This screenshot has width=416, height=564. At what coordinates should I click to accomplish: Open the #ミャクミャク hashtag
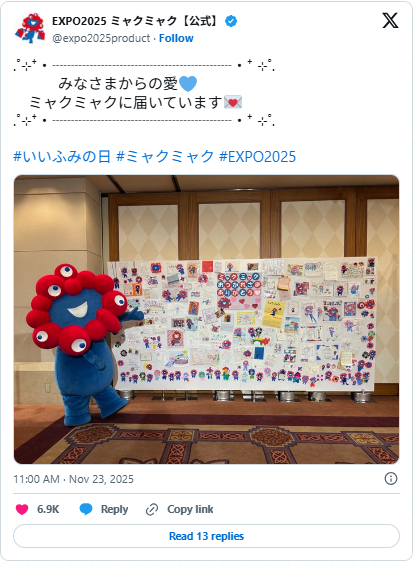click(165, 157)
